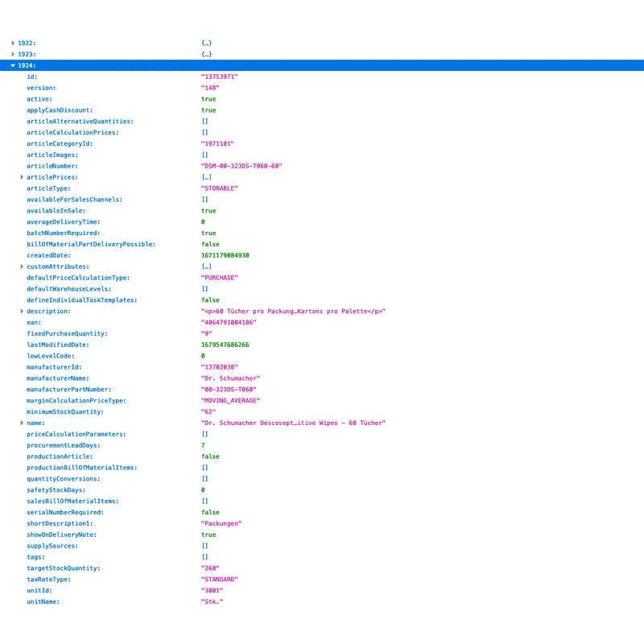The image size is (644, 644).
Task: Click the averageDeliveryTime key
Action: point(64,222)
